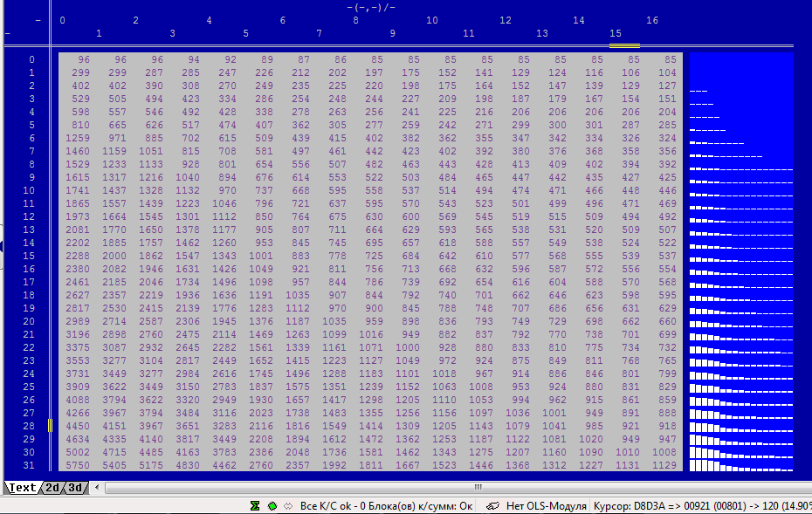
Task: Click the horizontal scrollbar thumb
Action: pos(478,488)
